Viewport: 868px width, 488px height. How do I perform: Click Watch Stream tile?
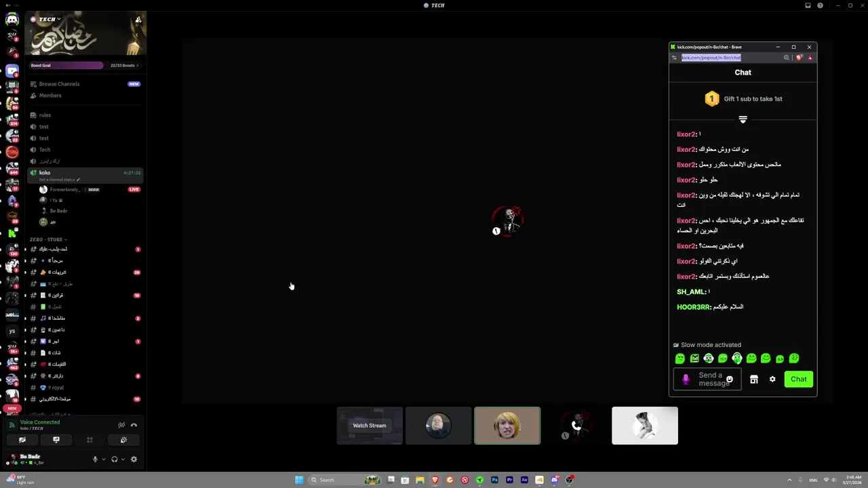pyautogui.click(x=370, y=426)
